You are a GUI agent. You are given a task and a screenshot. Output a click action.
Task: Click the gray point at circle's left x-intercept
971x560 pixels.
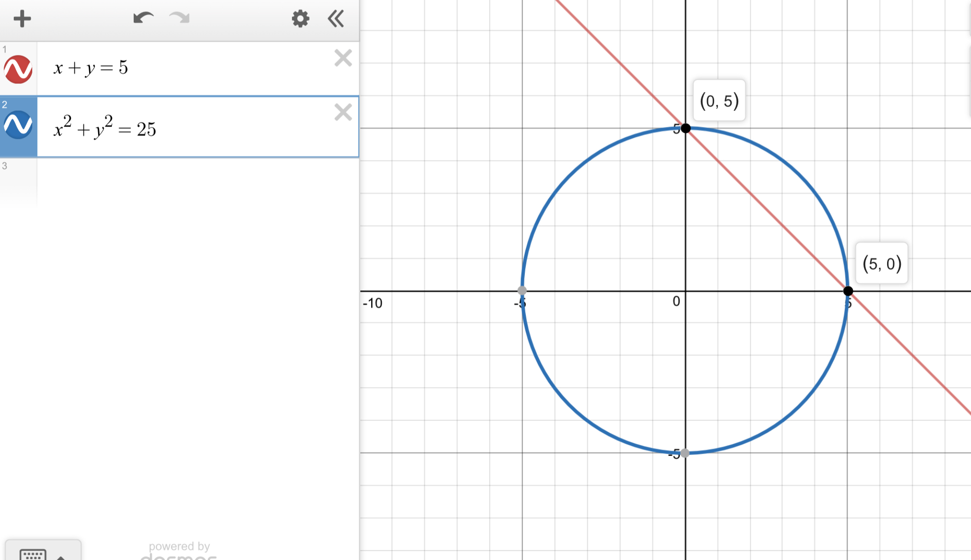[x=522, y=290]
